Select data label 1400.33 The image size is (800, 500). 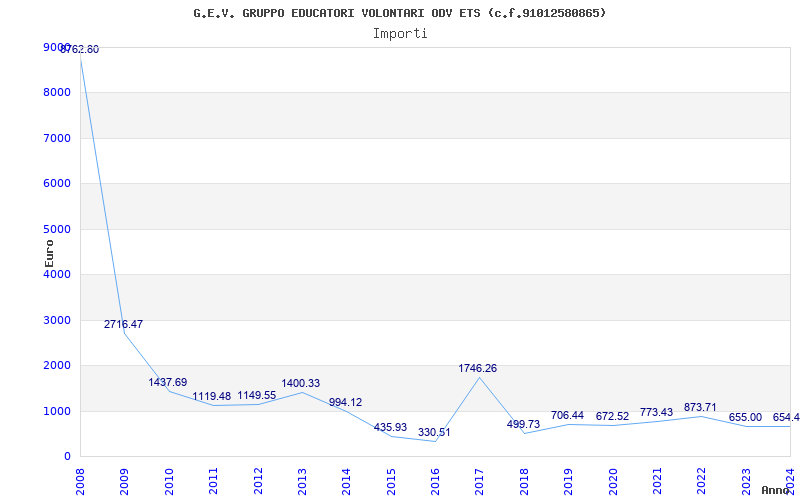[x=301, y=383]
